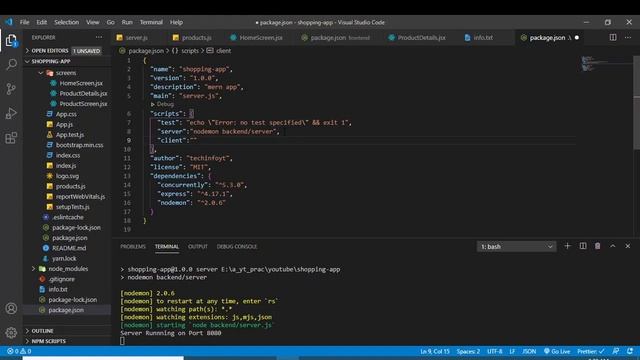Screen dimensions: 640x360
Task: Click the Spaces: 2 indentation setting
Action: click(x=468, y=351)
